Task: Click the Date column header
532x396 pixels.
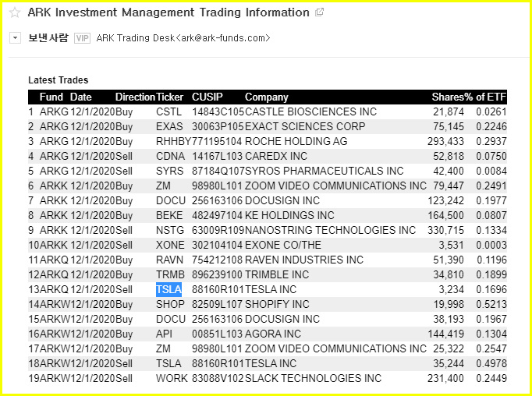Action: [x=81, y=97]
